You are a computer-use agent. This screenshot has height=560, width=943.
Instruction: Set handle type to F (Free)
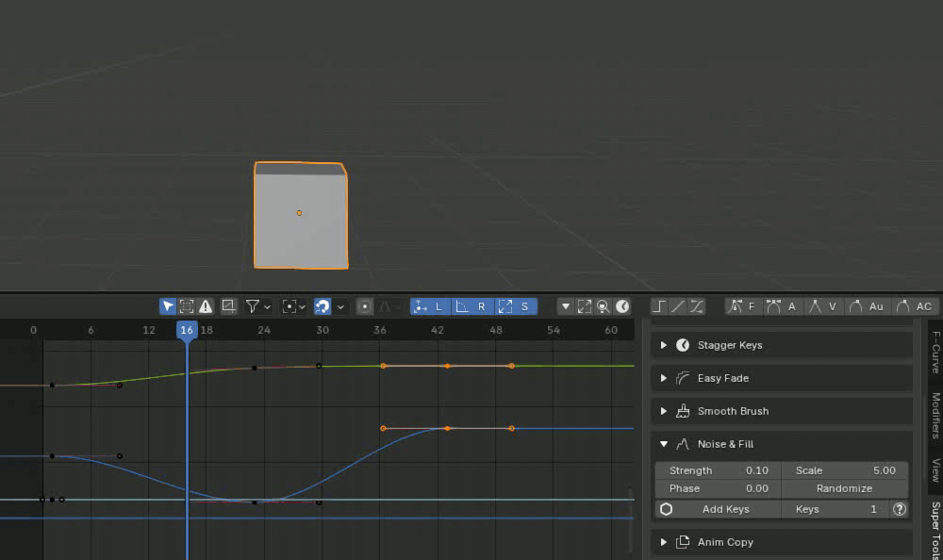pyautogui.click(x=741, y=306)
